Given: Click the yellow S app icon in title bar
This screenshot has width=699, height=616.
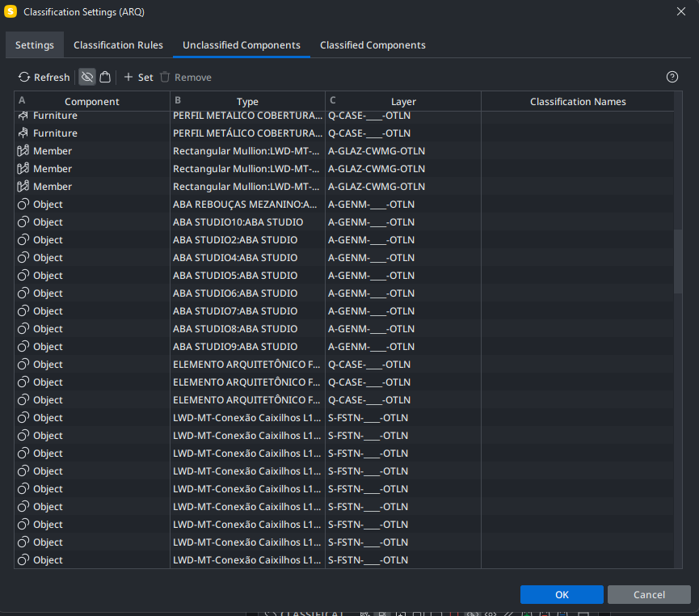Looking at the screenshot, I should pos(11,11).
